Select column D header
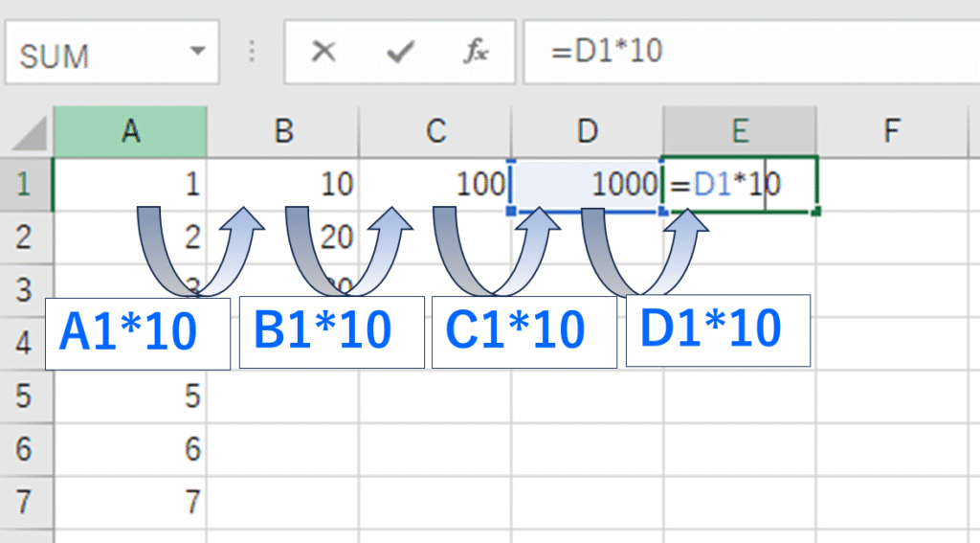Viewport: 980px width, 543px height. [588, 131]
